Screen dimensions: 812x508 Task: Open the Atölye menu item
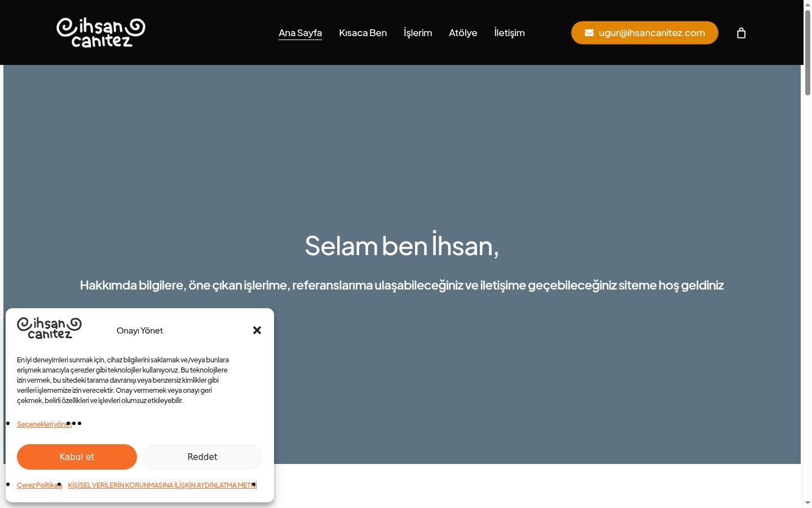coord(463,33)
